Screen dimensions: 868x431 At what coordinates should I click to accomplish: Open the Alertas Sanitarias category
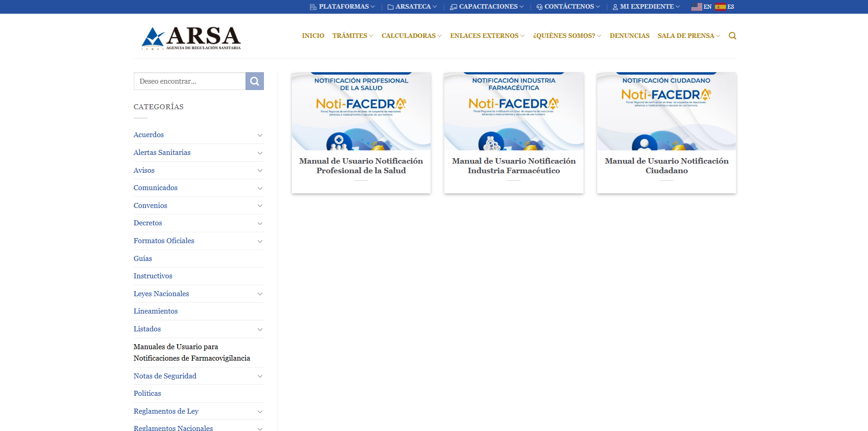[162, 153]
